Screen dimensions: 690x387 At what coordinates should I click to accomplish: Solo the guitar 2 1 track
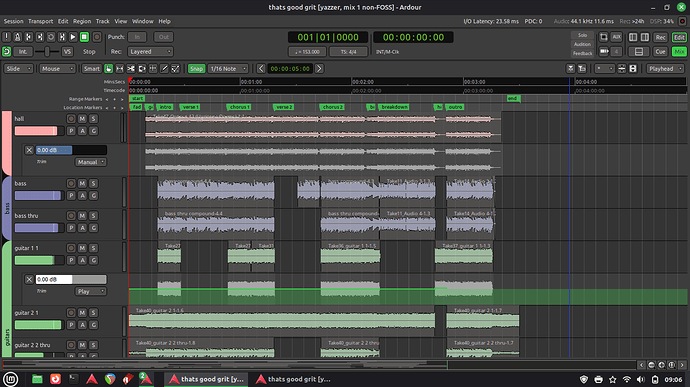pyautogui.click(x=93, y=313)
